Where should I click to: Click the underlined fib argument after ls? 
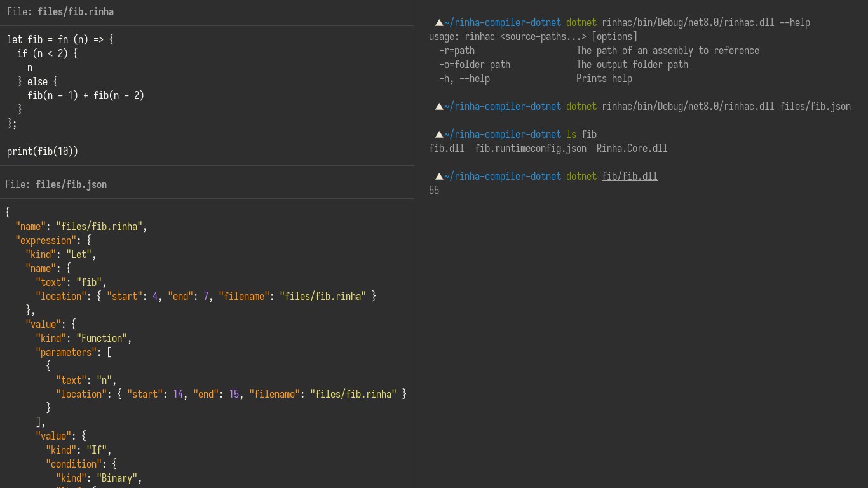[588, 135]
